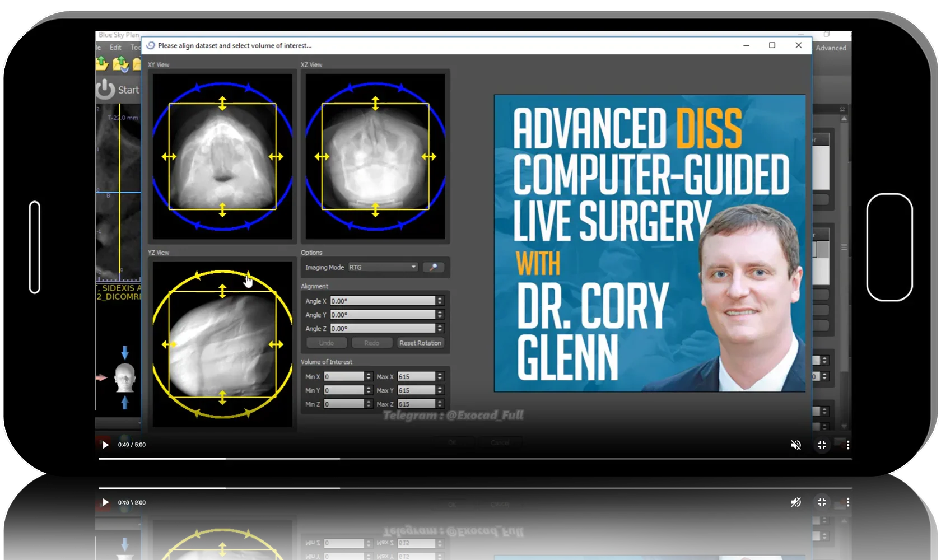Screen dimensions: 941x560
Task: Open the Imaging Mode RTG dropdown
Action: point(383,267)
